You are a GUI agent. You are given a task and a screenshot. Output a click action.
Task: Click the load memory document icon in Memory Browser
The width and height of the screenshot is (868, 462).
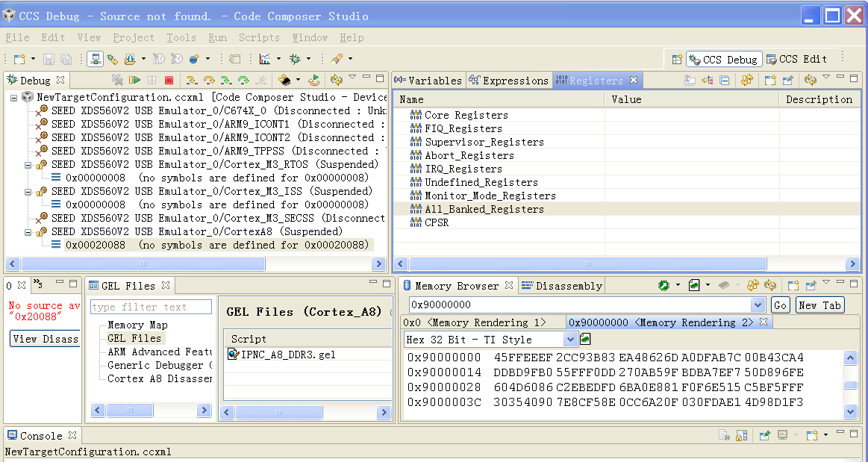coord(694,286)
